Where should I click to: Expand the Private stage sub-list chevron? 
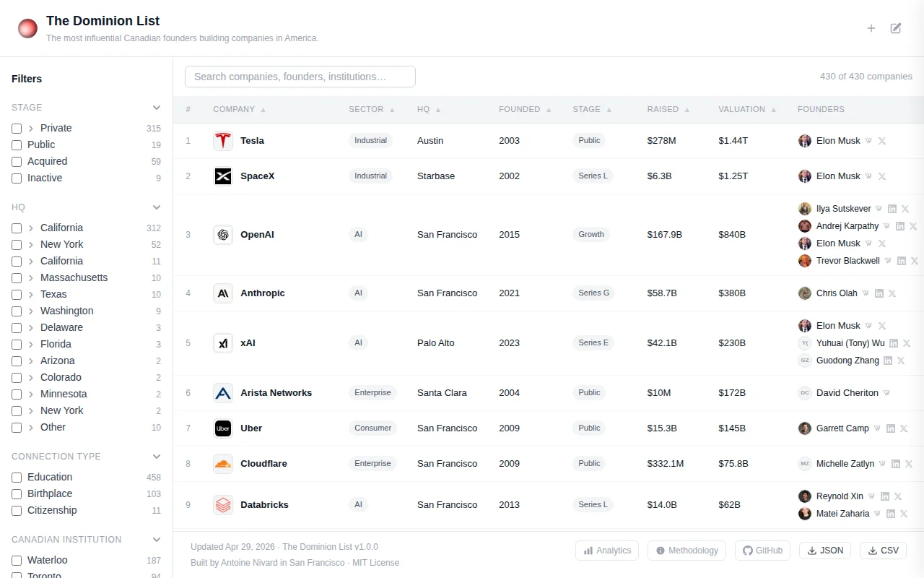click(31, 129)
